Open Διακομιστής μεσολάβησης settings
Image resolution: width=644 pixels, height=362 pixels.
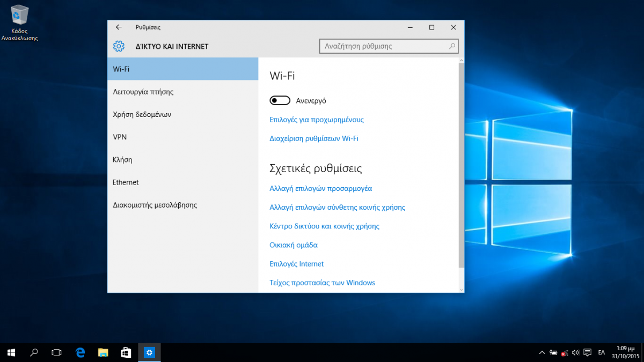click(183, 205)
